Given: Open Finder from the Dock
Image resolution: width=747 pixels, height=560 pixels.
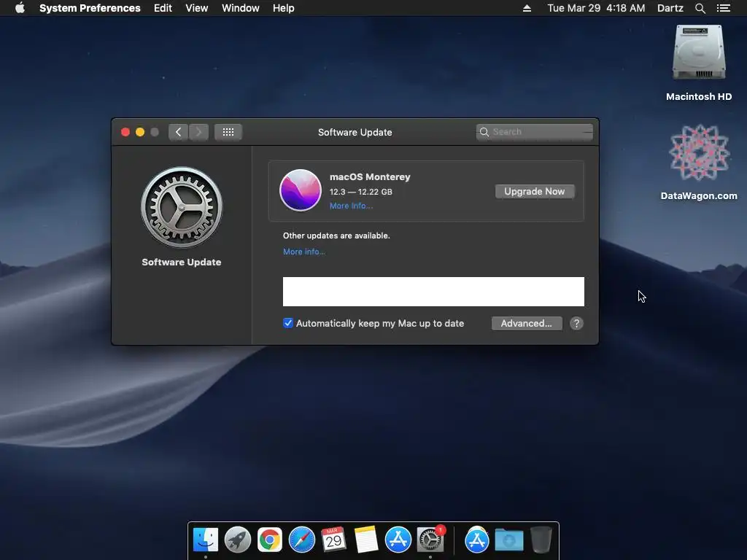Looking at the screenshot, I should click(205, 540).
